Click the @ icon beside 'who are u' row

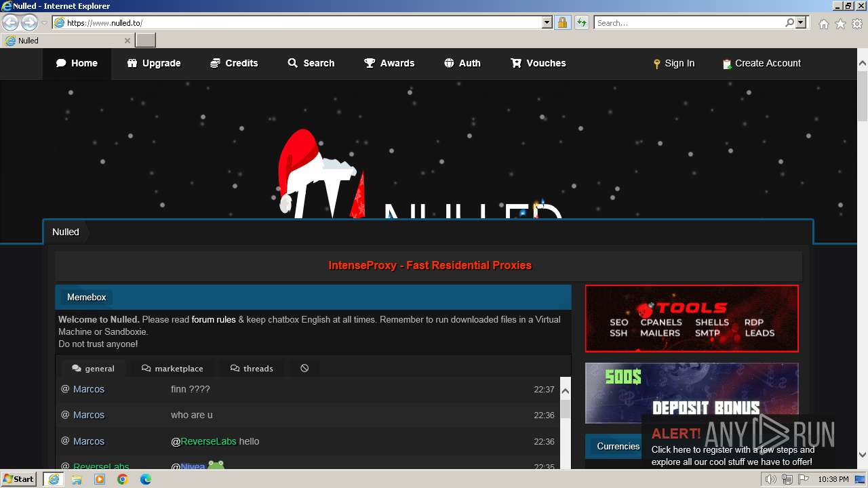click(x=65, y=415)
